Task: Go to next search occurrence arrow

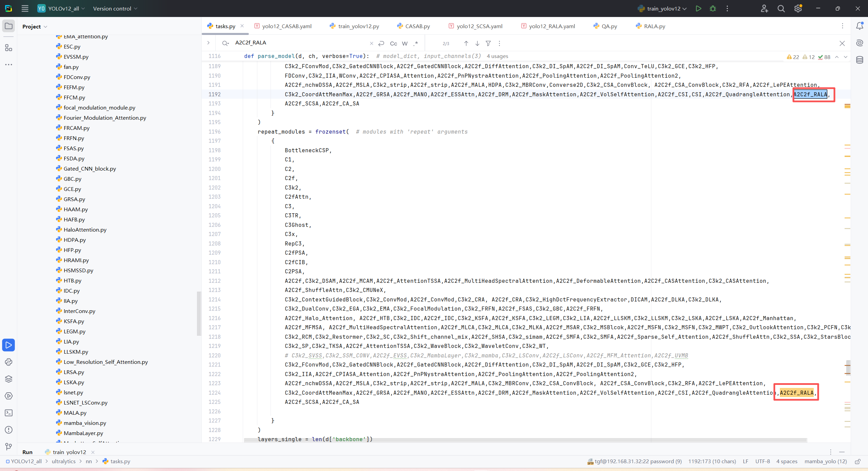Action: 477,43
